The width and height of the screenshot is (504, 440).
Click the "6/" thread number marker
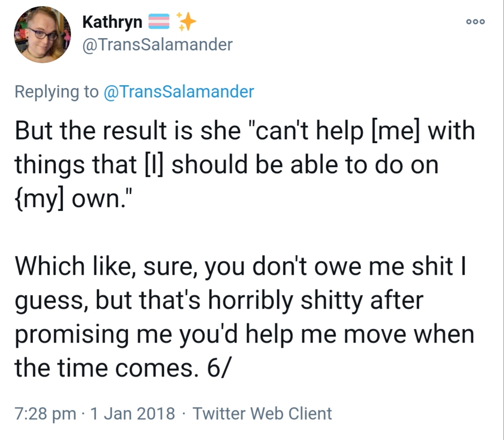click(218, 368)
